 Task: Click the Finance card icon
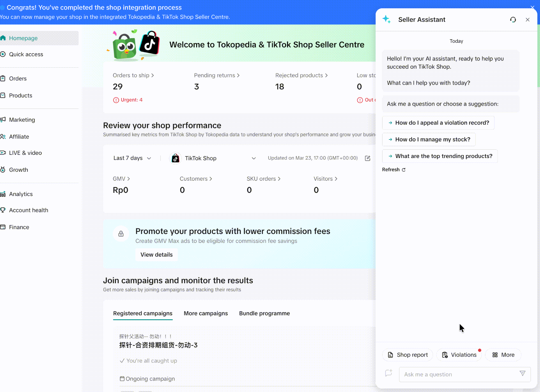[x=3, y=227]
